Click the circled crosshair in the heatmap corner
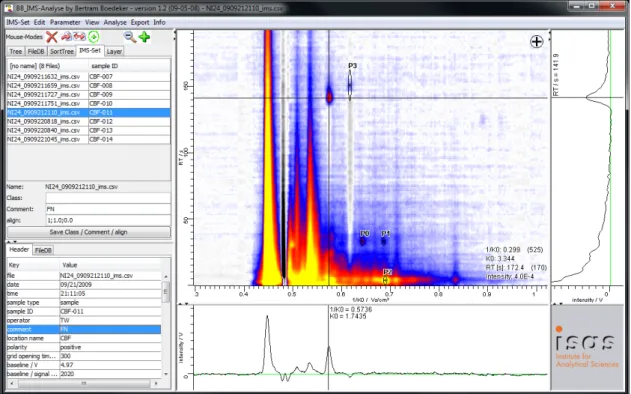Screen dimensions: 631x394 click(536, 41)
